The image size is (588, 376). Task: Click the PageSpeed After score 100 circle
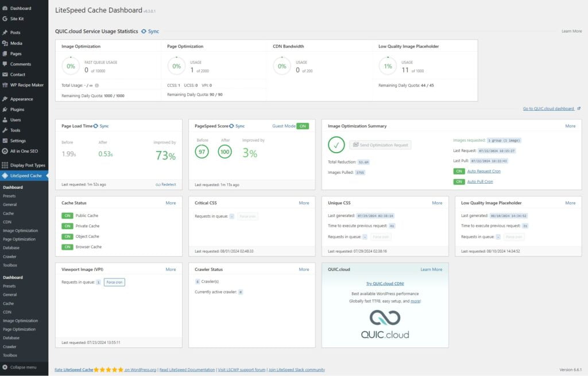[225, 152]
